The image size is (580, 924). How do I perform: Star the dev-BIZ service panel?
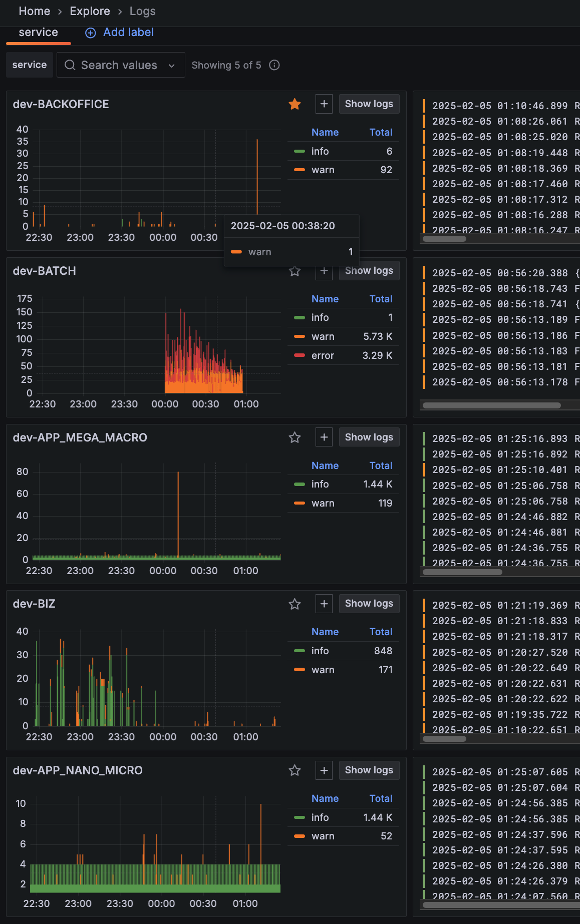pos(295,604)
